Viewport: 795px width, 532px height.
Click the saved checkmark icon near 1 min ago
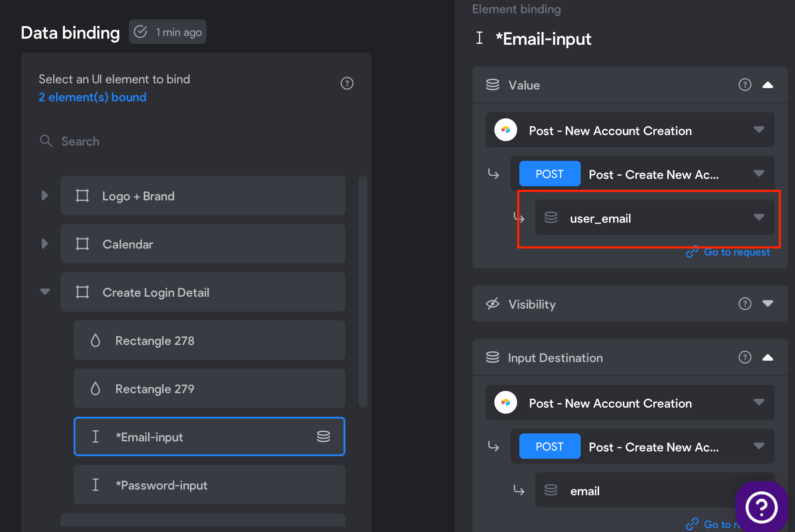(140, 32)
